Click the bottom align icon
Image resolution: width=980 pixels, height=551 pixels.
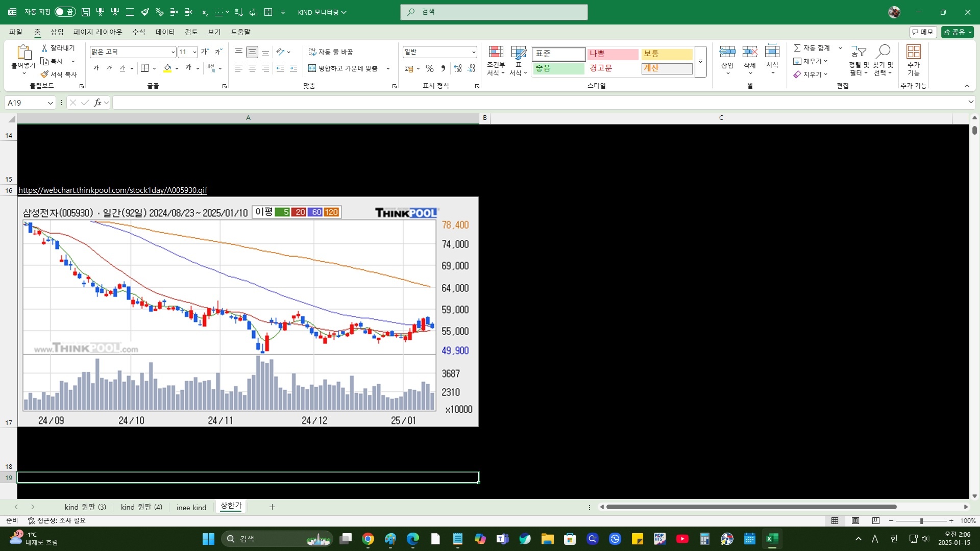(265, 52)
